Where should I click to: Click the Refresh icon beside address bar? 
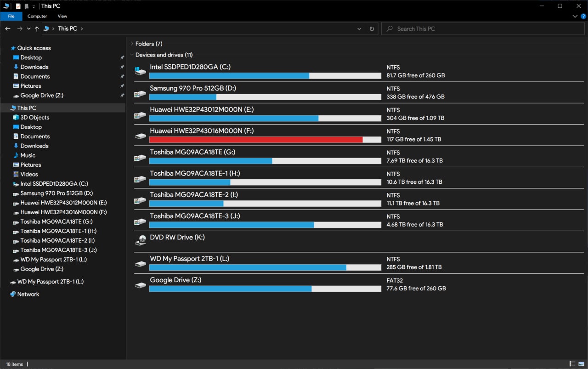tap(372, 28)
